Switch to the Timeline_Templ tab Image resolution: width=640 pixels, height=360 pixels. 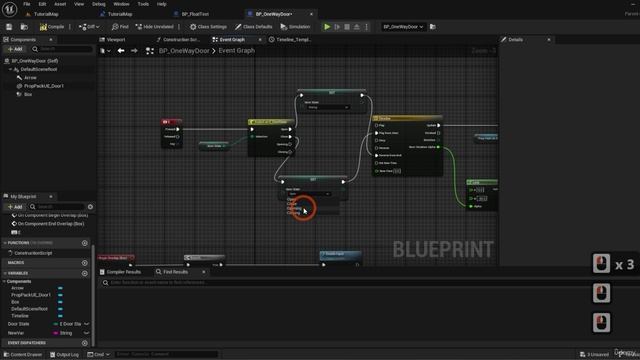pos(290,40)
